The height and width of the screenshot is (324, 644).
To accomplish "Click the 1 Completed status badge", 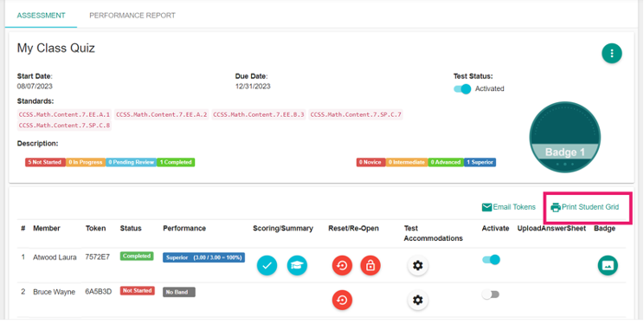I will point(176,162).
